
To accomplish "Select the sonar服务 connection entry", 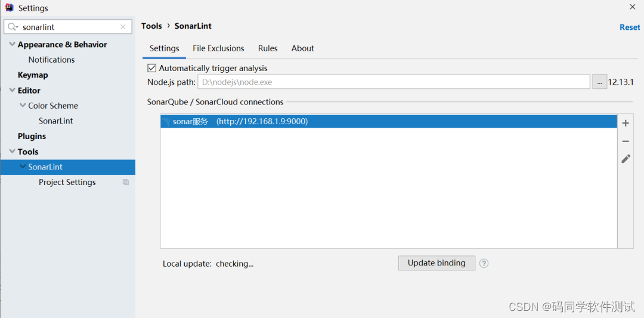I will click(x=389, y=122).
